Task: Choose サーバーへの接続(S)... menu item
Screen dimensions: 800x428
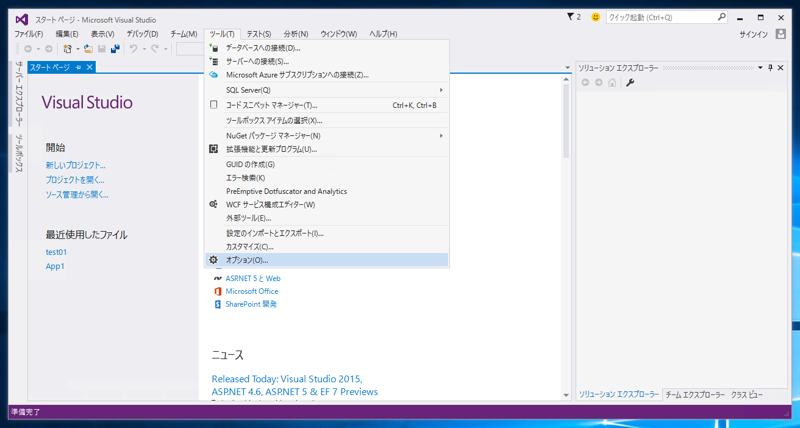Action: [x=327, y=62]
